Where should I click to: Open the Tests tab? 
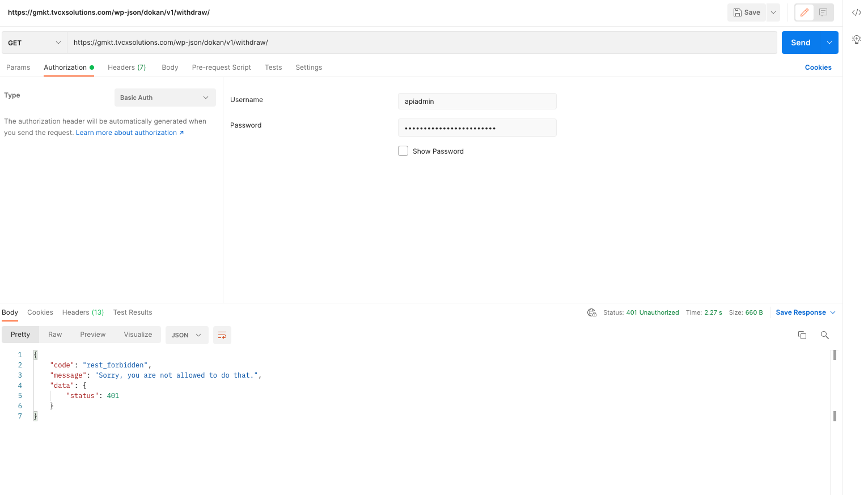pyautogui.click(x=273, y=67)
